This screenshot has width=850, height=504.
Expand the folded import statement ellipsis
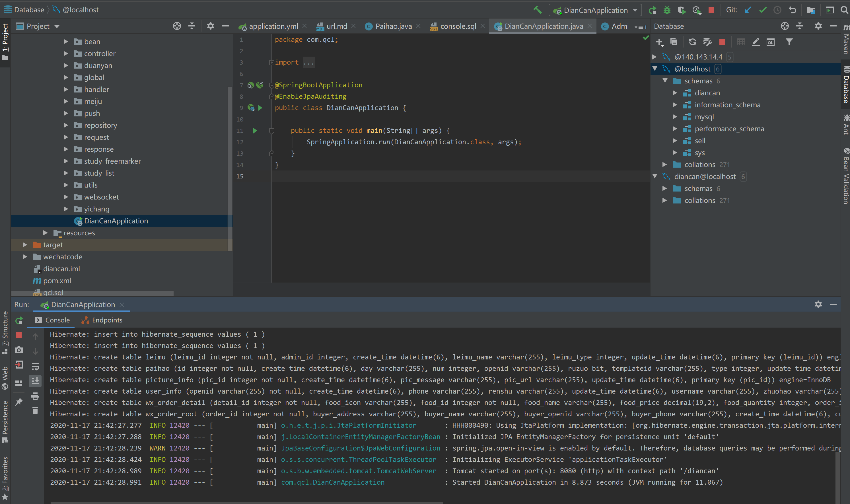coord(308,63)
